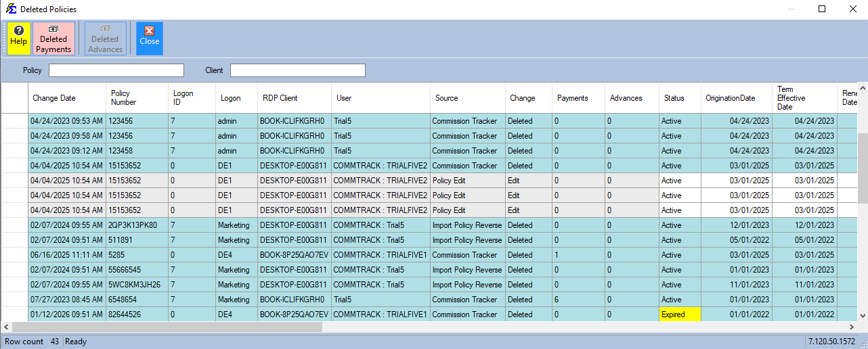Sort by Change Date column header
This screenshot has width=868, height=349.
click(x=66, y=98)
